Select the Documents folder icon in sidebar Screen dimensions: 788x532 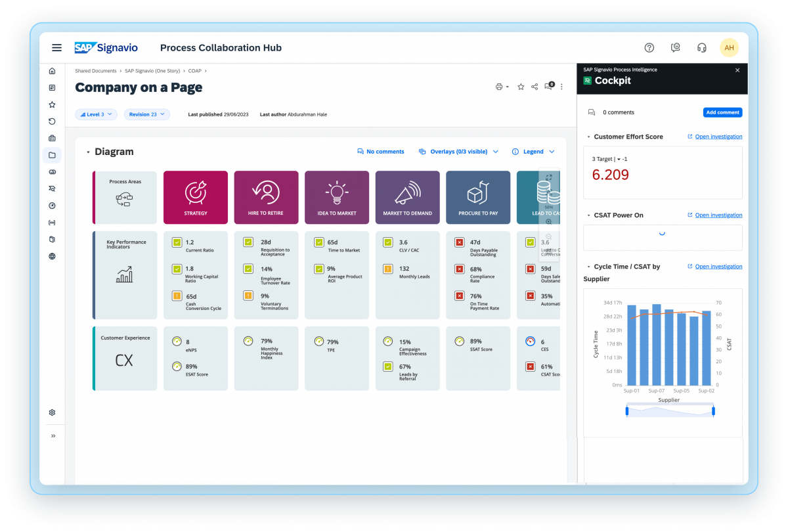pyautogui.click(x=52, y=154)
